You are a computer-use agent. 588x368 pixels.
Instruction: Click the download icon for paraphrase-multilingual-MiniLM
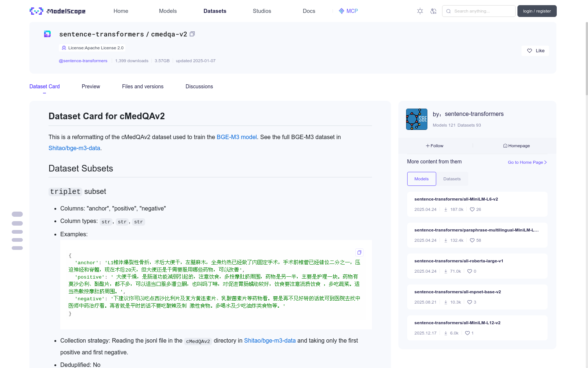pyautogui.click(x=446, y=240)
